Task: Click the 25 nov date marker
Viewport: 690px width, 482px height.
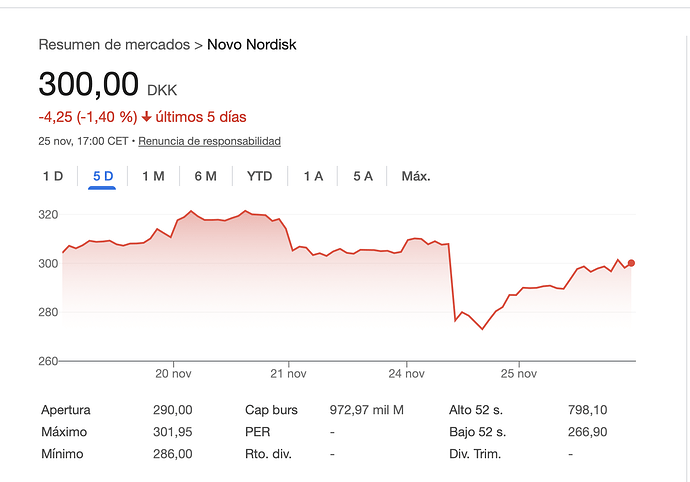Action: pyautogui.click(x=518, y=375)
